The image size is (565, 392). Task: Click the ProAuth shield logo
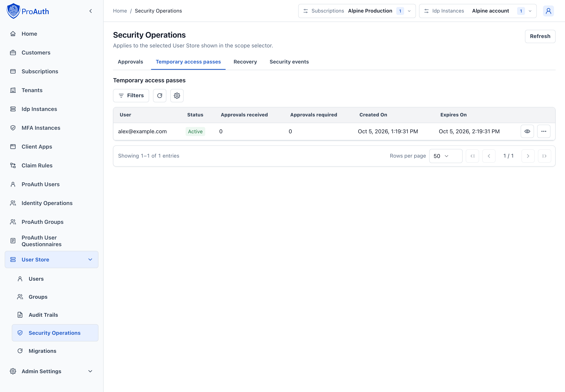click(13, 11)
